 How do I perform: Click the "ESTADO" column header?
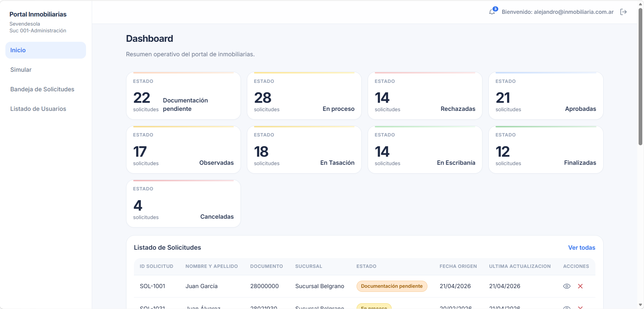click(x=366, y=266)
